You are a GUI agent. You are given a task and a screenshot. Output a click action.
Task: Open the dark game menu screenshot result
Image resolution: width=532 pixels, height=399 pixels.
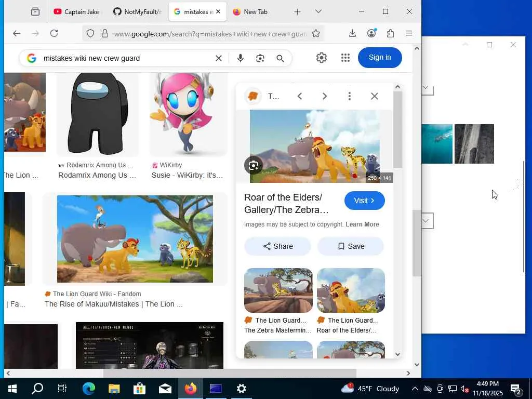click(x=150, y=345)
